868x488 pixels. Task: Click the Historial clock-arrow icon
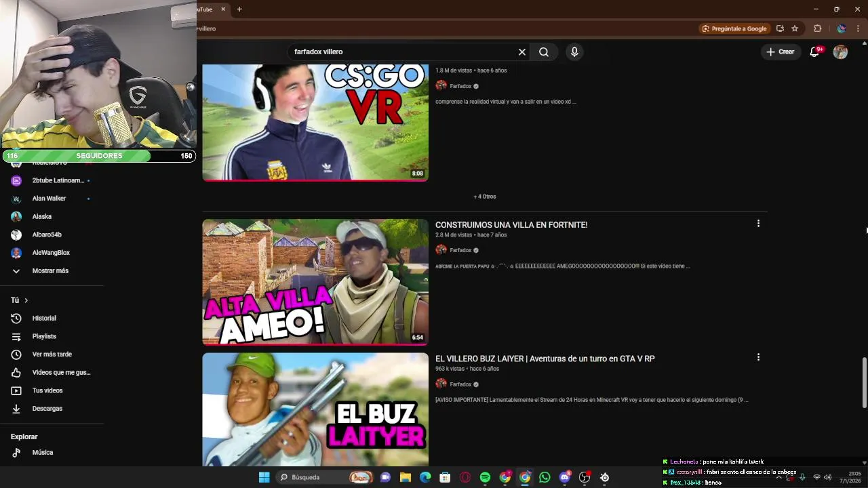[x=16, y=319]
